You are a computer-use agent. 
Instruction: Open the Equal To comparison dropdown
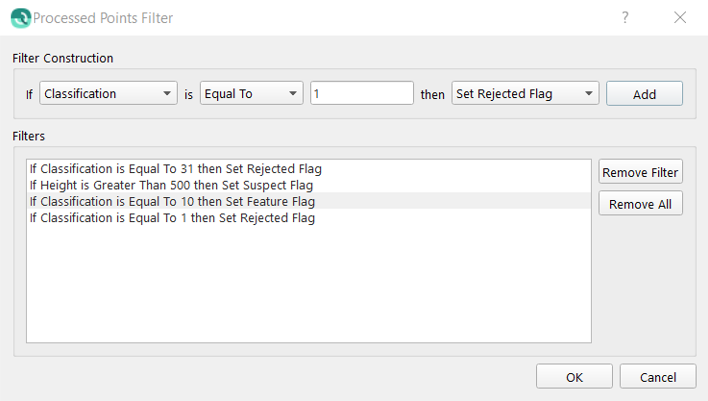[252, 93]
